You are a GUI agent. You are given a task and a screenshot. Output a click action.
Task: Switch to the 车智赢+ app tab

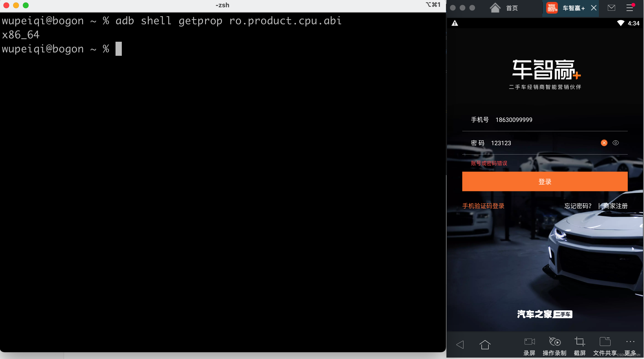point(570,8)
